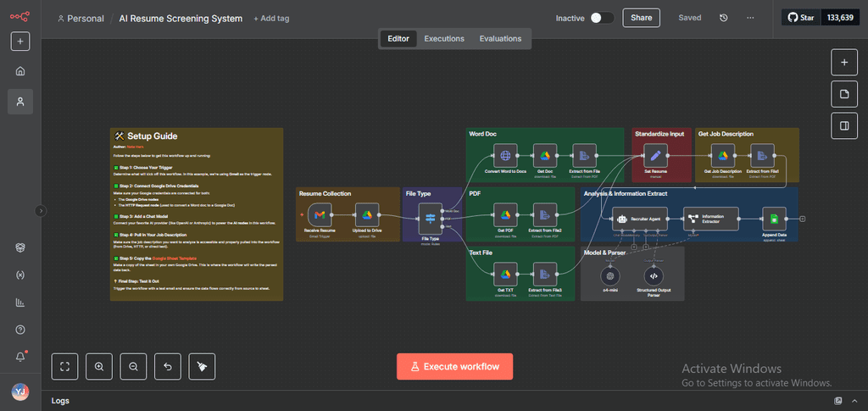
Task: Open the notifications bell icon
Action: (20, 358)
